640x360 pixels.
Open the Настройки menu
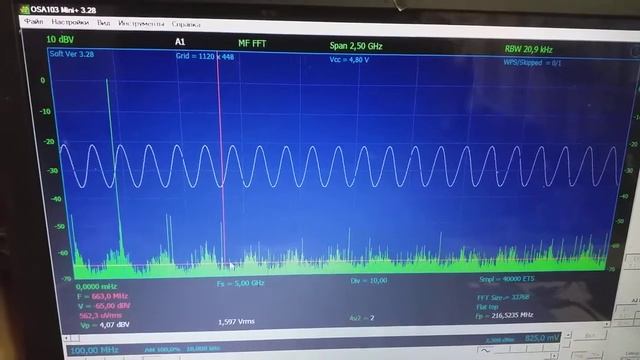70,22
